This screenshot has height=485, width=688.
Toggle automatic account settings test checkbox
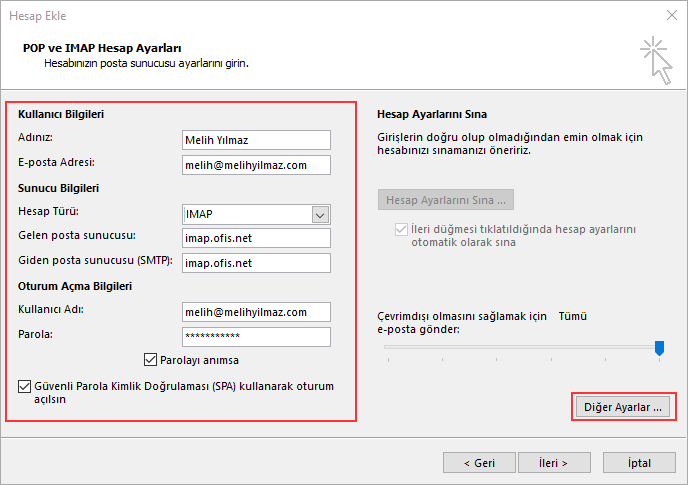pyautogui.click(x=402, y=229)
